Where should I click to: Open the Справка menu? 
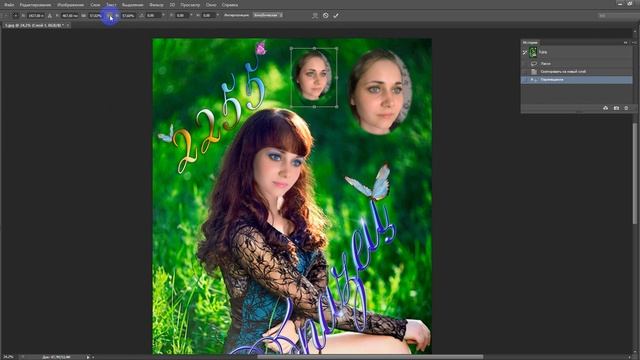230,5
